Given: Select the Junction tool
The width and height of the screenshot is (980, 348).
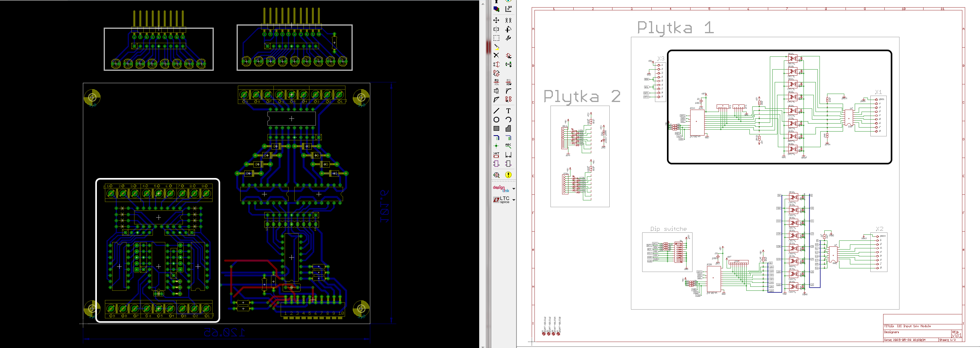Looking at the screenshot, I should click(496, 146).
